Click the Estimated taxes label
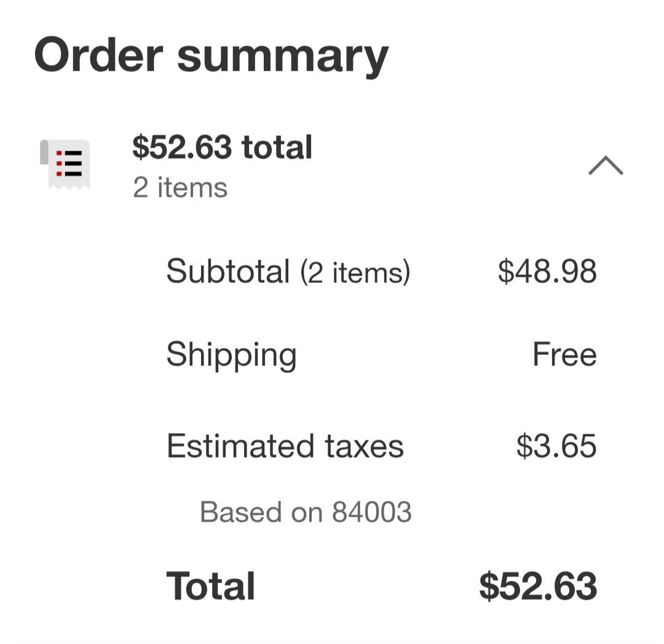The image size is (664, 644). (x=285, y=446)
